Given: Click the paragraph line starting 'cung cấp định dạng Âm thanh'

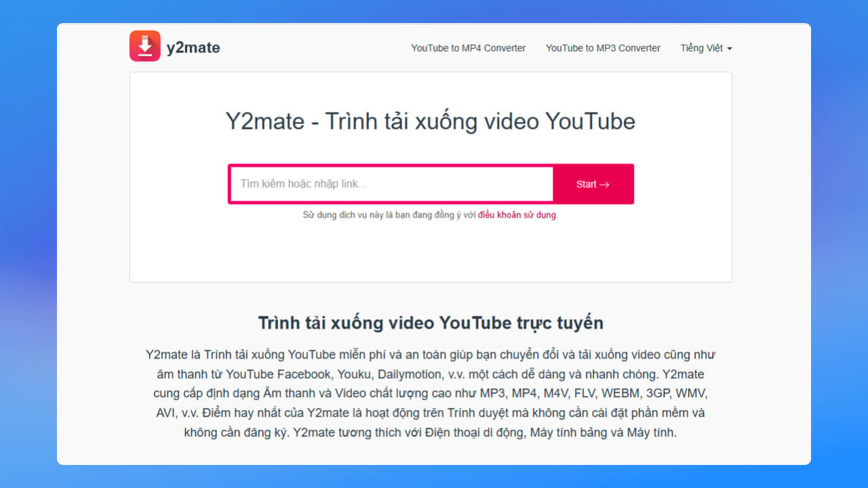Looking at the screenshot, I should pos(431,393).
